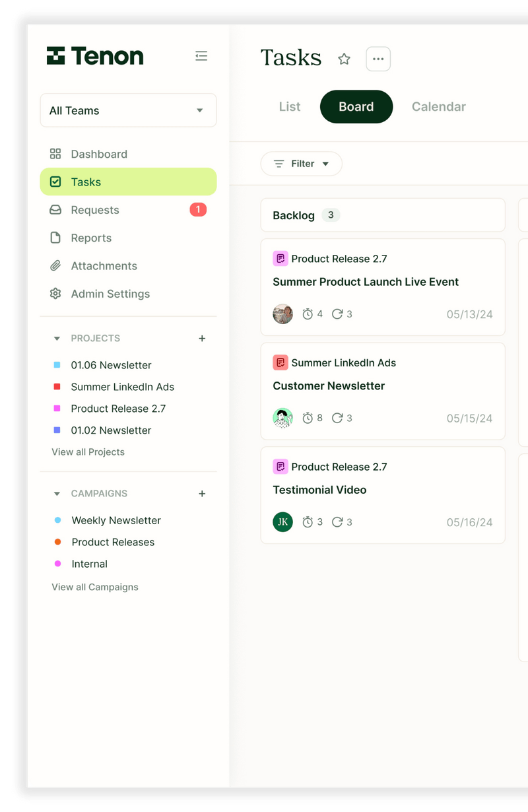Open the more options ellipsis next to Tasks
Image resolution: width=528 pixels, height=812 pixels.
(x=378, y=59)
